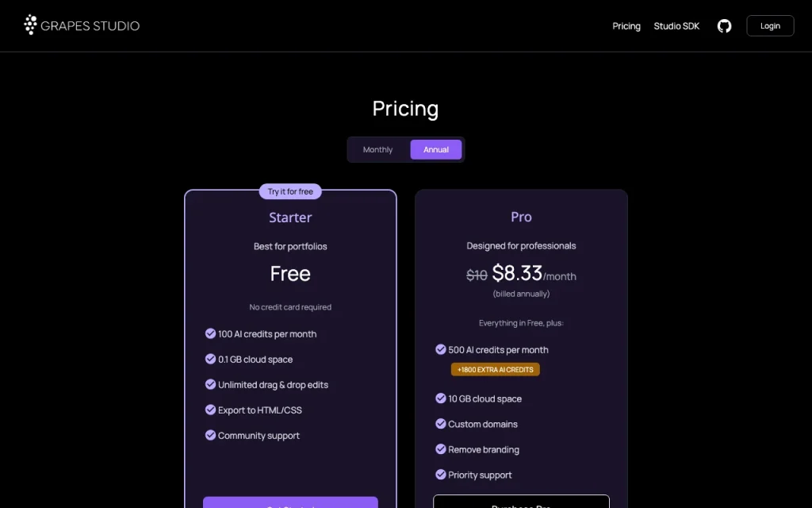
Task: Click checkmark next to Unlimited drag & drop edits
Action: (x=210, y=384)
